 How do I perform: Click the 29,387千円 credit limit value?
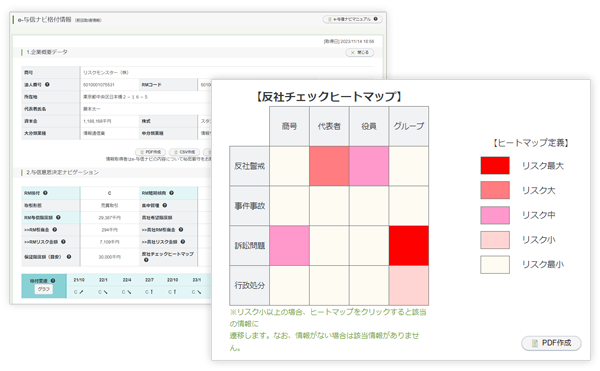click(109, 217)
